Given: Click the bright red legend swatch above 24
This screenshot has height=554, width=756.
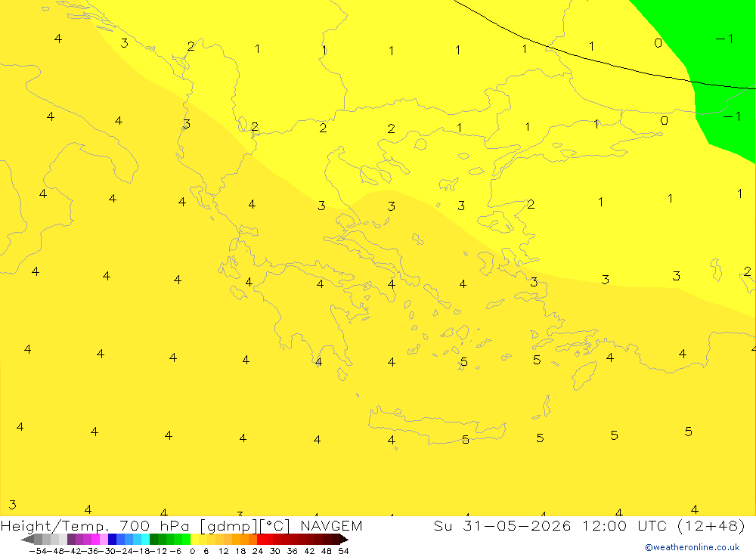Looking at the screenshot, I should click(x=261, y=540).
